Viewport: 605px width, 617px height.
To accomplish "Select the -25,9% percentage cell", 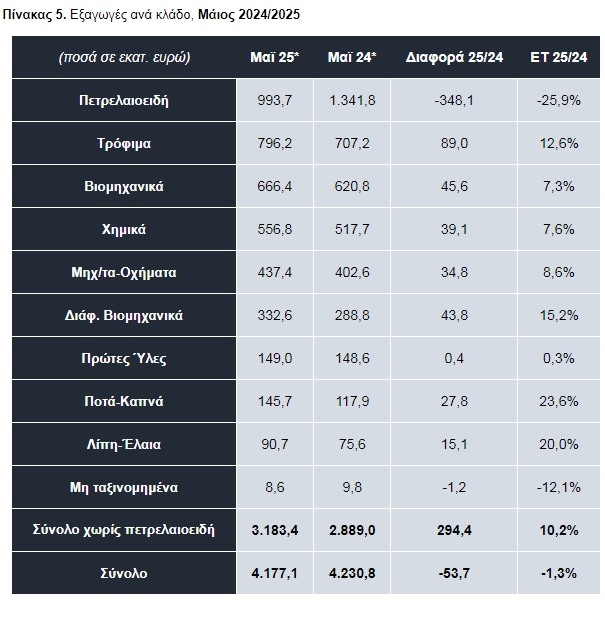I will point(559,100).
